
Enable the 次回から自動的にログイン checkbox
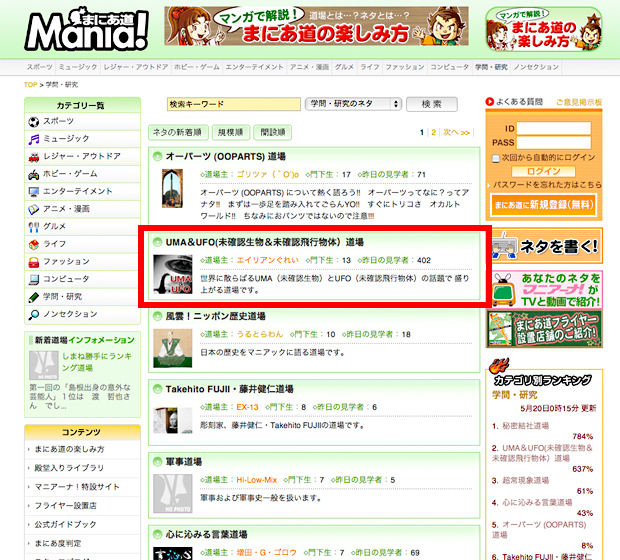pyautogui.click(x=496, y=157)
